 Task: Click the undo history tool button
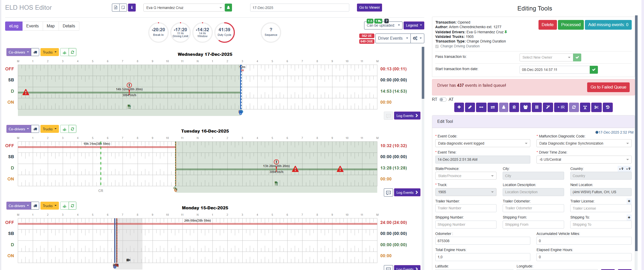608,107
